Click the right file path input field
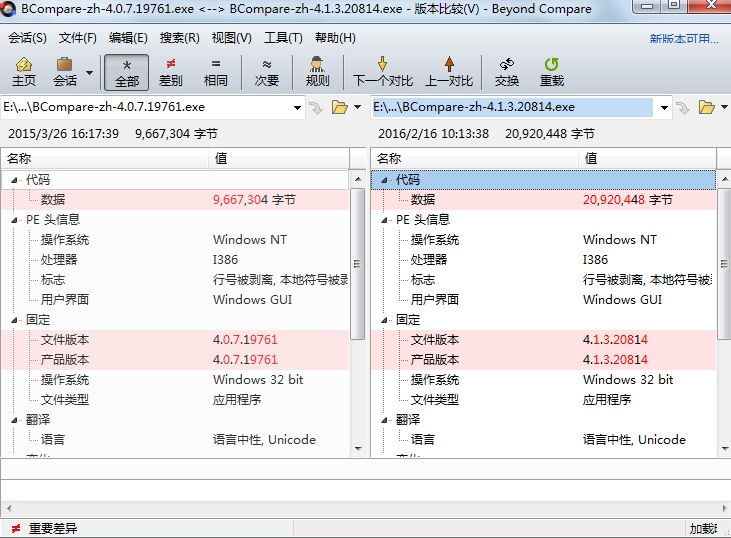731x538 pixels. [x=513, y=107]
